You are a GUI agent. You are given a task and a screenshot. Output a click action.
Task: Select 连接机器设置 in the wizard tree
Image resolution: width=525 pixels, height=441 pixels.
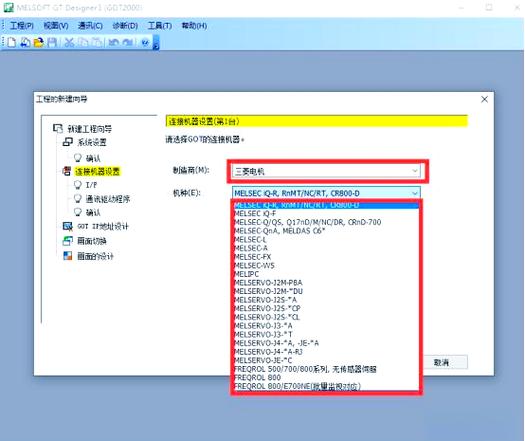pos(97,171)
